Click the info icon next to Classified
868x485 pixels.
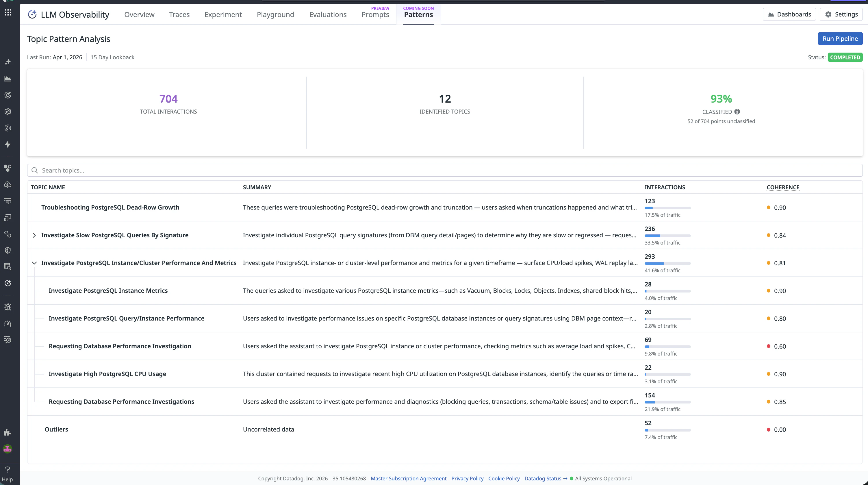point(737,112)
